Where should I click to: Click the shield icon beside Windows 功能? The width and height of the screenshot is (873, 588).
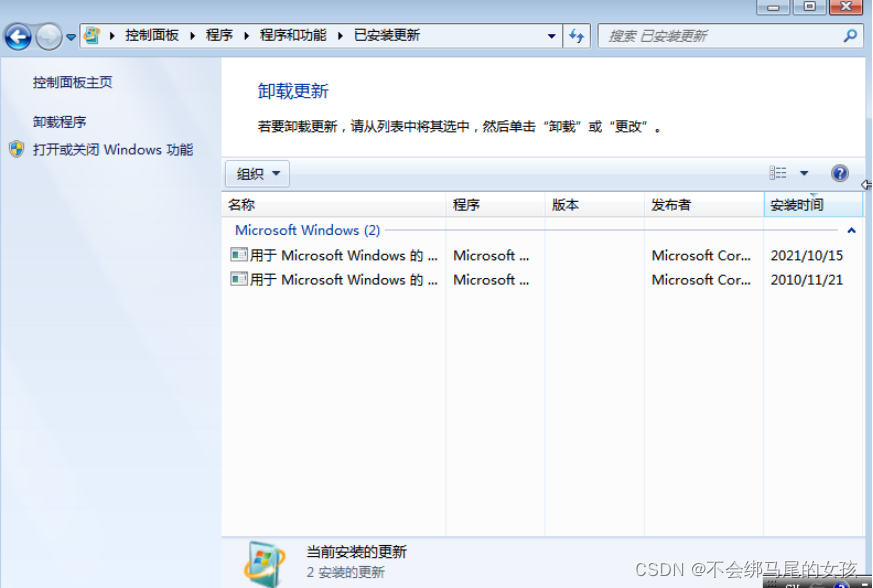[17, 149]
